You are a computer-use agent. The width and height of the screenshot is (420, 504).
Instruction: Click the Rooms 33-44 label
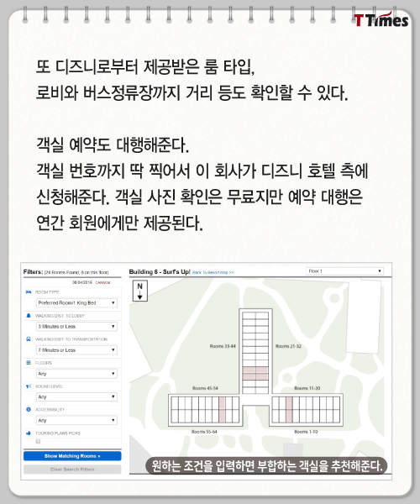(223, 346)
